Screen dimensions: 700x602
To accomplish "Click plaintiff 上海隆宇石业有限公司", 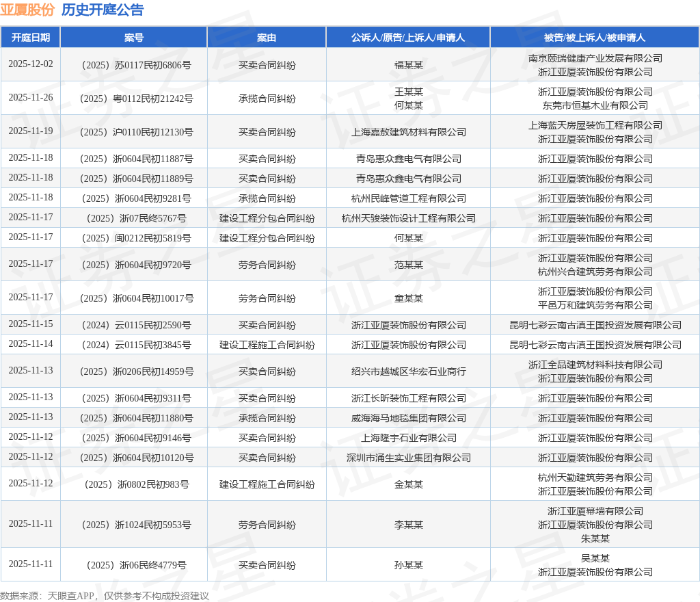I will point(409,438).
